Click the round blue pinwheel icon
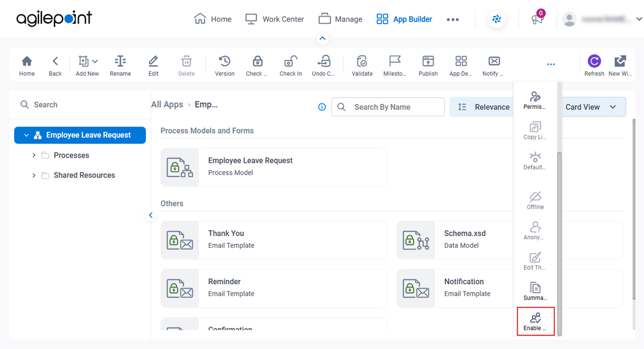Viewport: 644px width, 349px height. pyautogui.click(x=497, y=19)
